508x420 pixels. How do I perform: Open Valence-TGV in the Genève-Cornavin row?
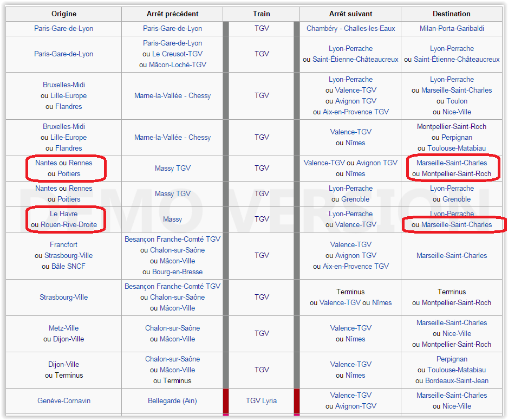point(350,396)
